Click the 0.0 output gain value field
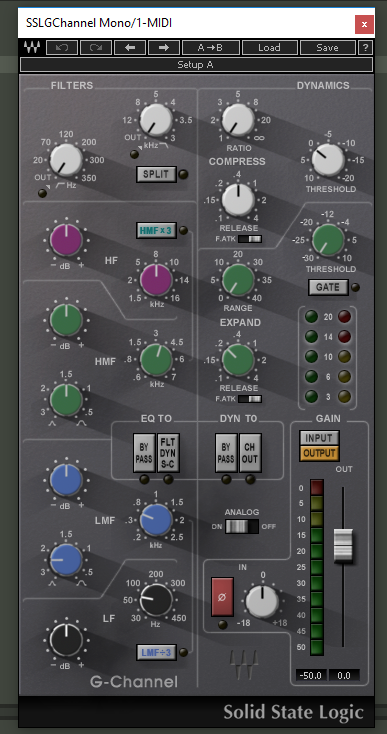The height and width of the screenshot is (734, 387). point(344,675)
